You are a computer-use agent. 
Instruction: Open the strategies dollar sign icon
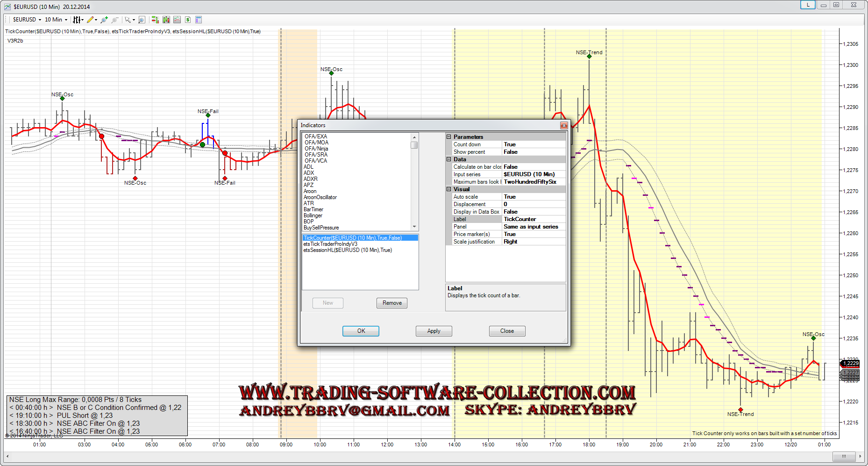click(x=188, y=20)
